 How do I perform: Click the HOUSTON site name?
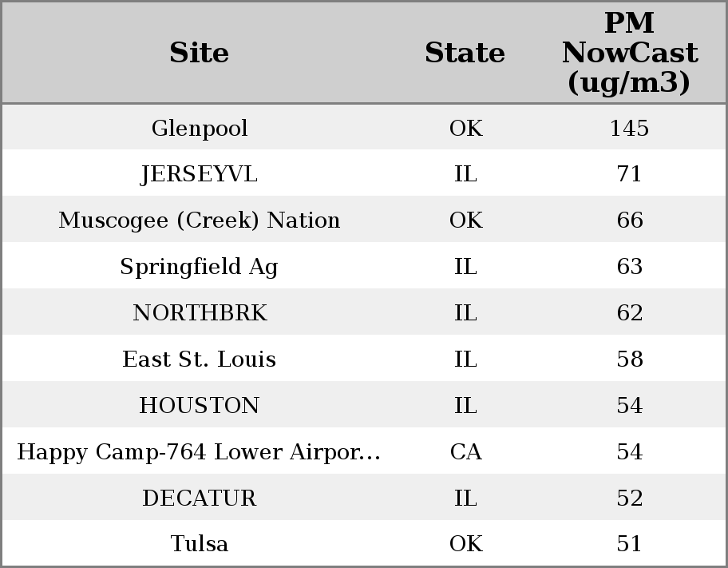[x=199, y=406]
